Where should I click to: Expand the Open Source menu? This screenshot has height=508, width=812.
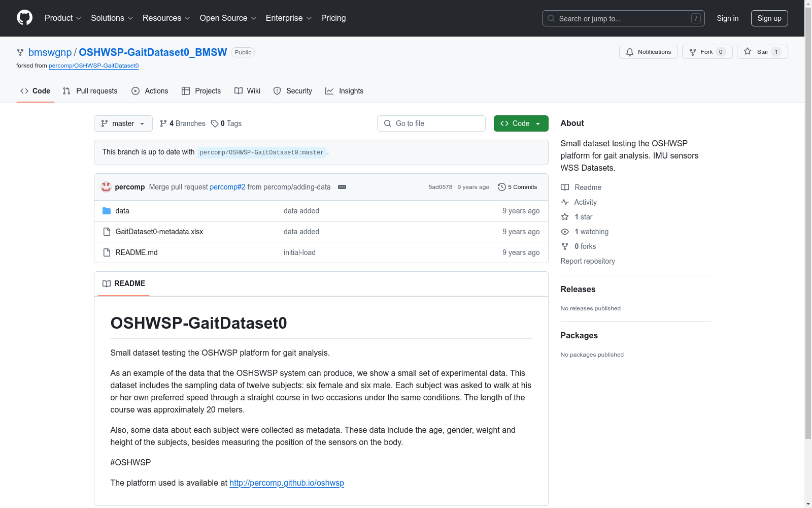click(x=228, y=18)
